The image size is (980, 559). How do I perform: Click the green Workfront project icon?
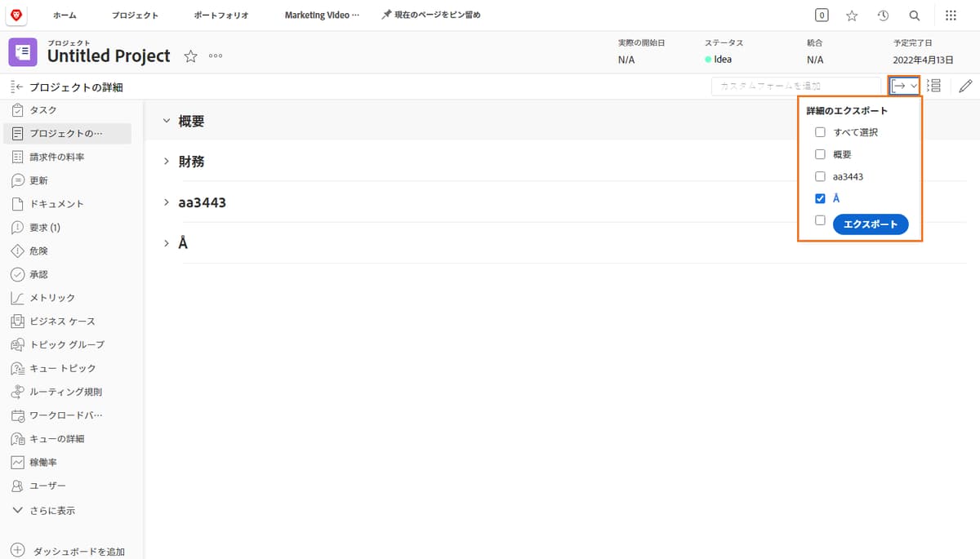22,51
